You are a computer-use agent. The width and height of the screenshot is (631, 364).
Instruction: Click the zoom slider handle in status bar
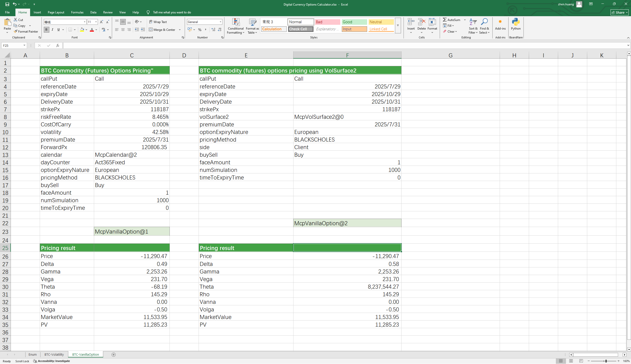[x=606, y=361]
